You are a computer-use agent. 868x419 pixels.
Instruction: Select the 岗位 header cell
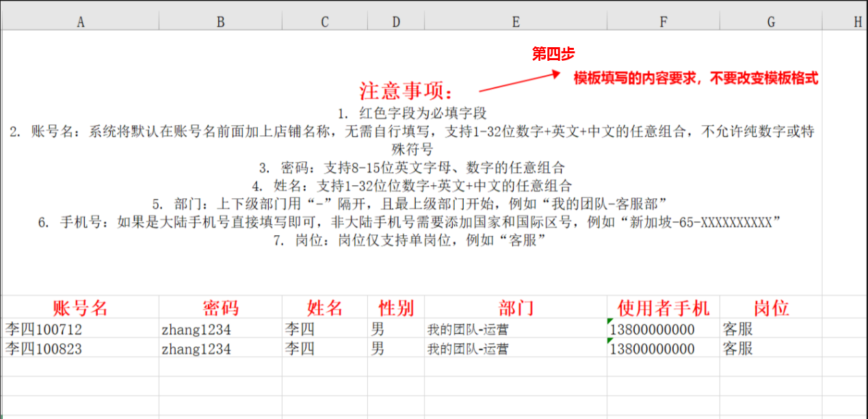pyautogui.click(x=770, y=308)
